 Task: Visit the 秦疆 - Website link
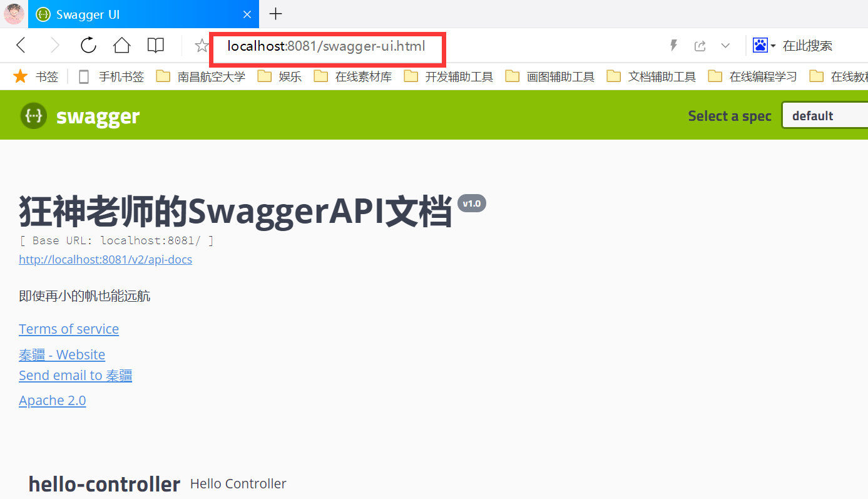[62, 354]
